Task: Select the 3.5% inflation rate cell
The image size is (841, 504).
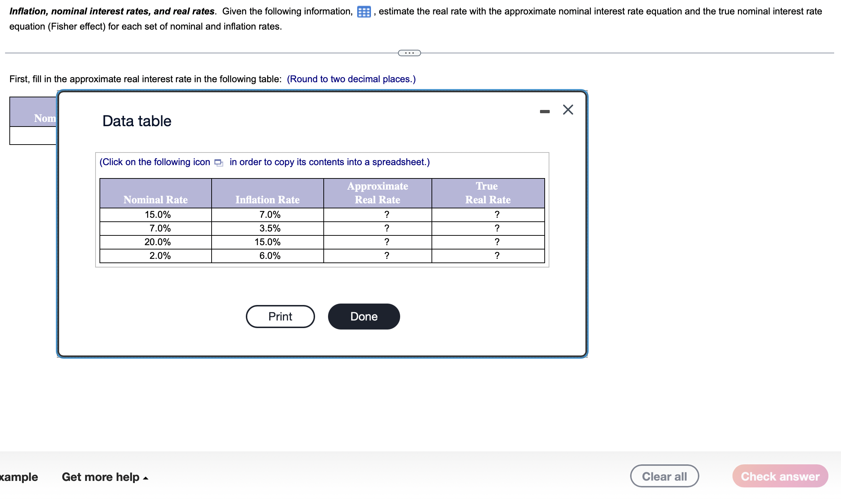Action: pos(270,228)
